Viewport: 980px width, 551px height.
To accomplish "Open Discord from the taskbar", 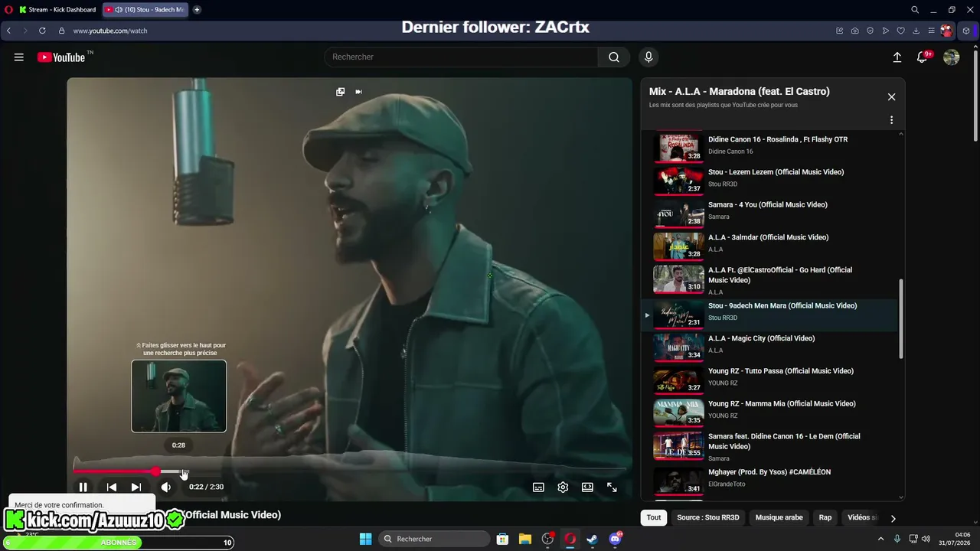I will pyautogui.click(x=616, y=539).
